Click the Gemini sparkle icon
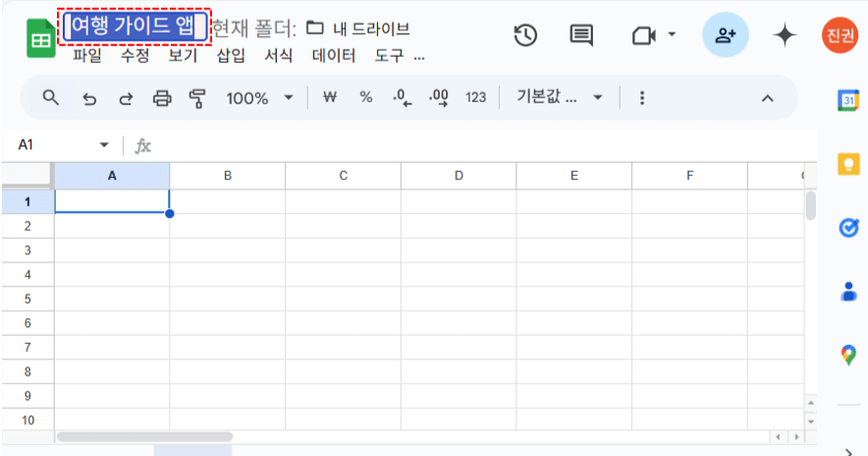Viewport: 868px width, 456px height. click(x=784, y=35)
